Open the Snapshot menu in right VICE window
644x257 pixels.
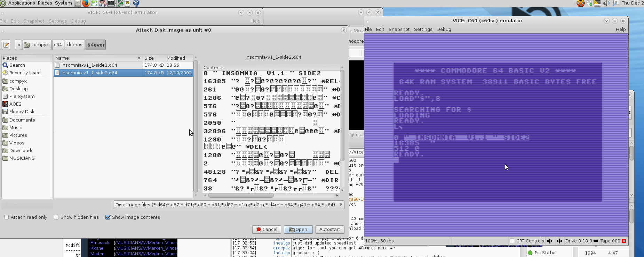click(x=399, y=30)
